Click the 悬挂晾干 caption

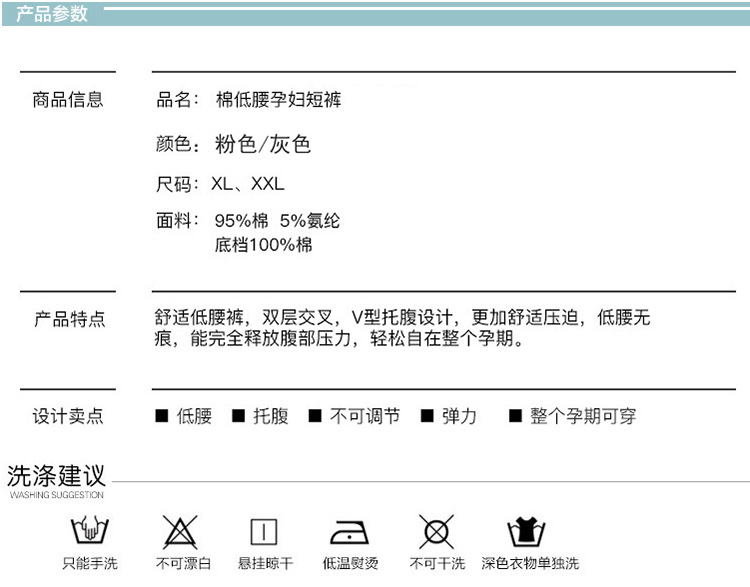(265, 563)
